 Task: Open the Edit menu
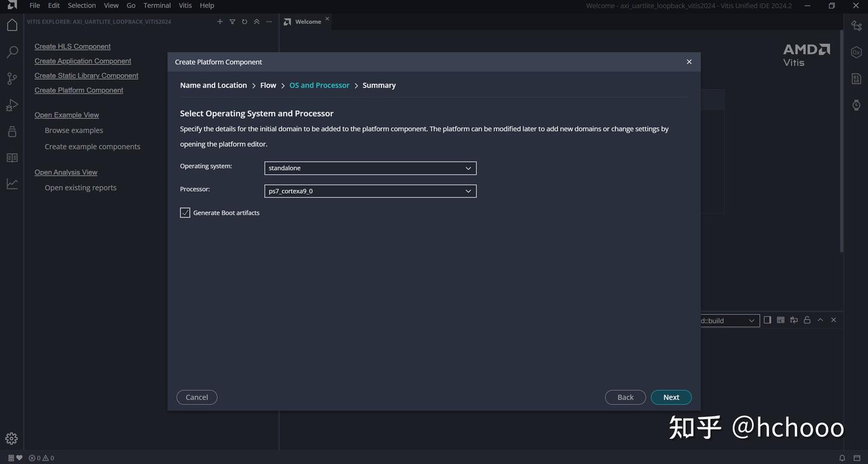(54, 5)
